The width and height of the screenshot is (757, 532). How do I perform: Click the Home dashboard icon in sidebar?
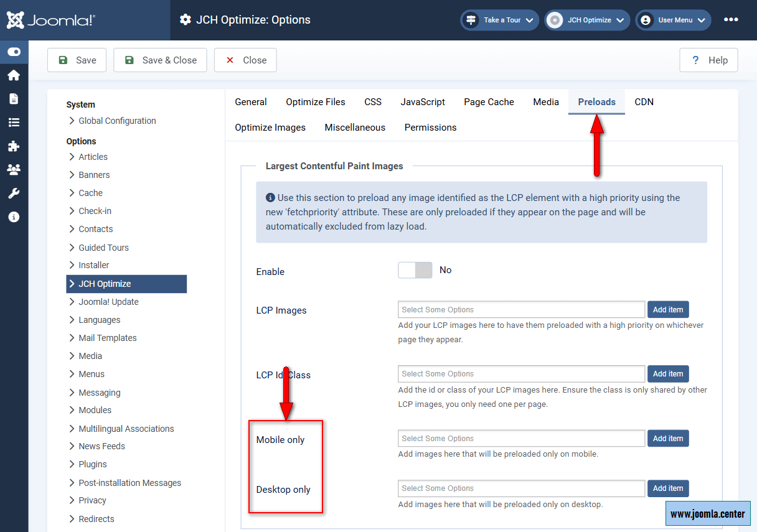pyautogui.click(x=14, y=75)
